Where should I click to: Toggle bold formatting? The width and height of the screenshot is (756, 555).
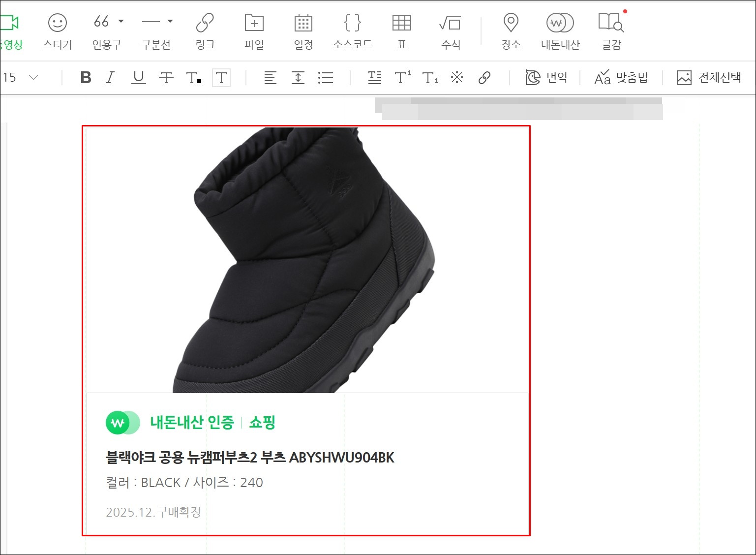(x=86, y=78)
